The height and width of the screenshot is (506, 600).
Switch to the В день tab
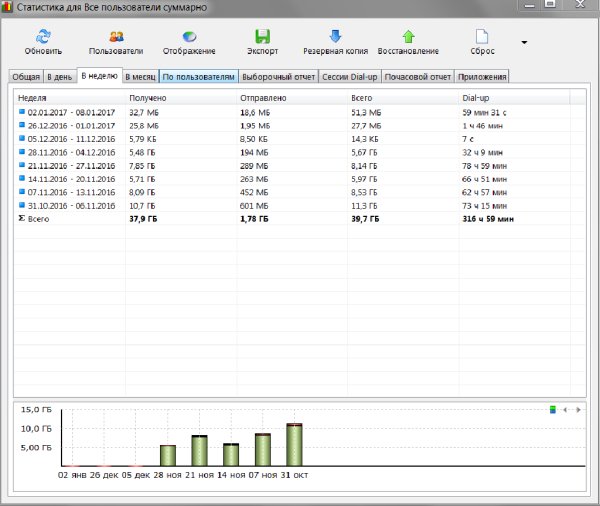click(60, 77)
